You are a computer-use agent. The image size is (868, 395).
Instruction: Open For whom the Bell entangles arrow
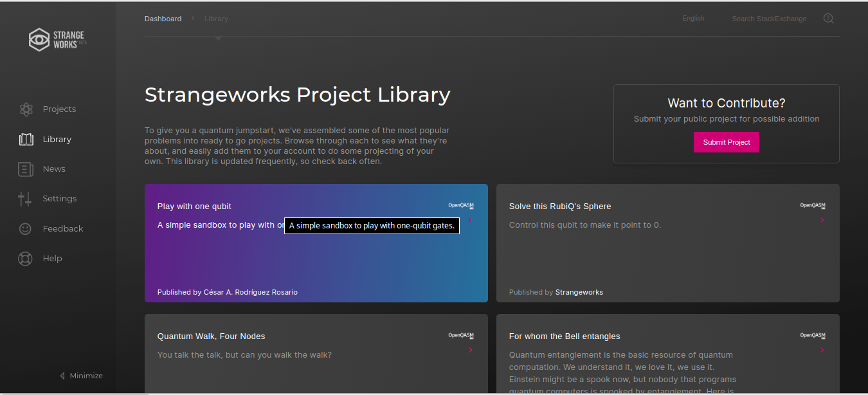click(x=822, y=350)
